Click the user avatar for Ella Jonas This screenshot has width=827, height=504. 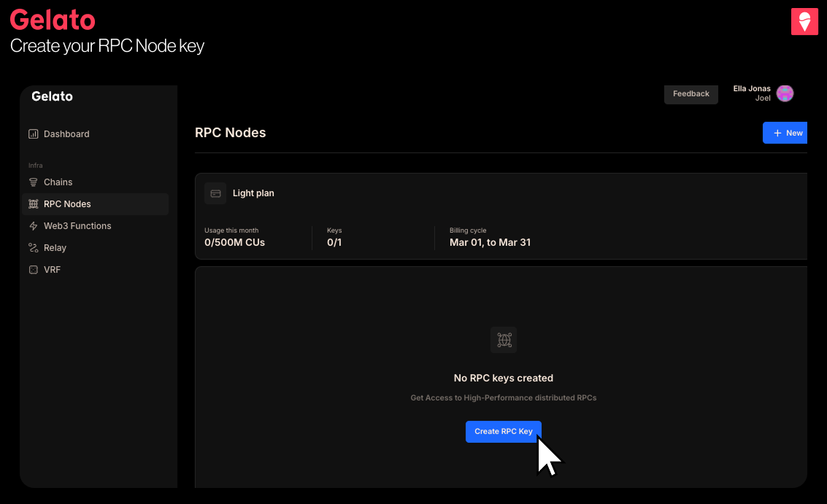pos(785,93)
